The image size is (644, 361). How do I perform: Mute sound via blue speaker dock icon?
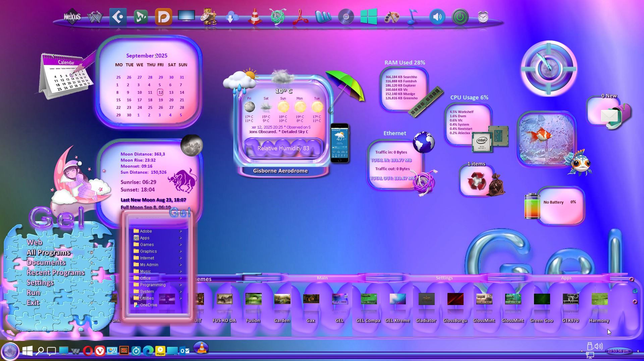(x=437, y=17)
